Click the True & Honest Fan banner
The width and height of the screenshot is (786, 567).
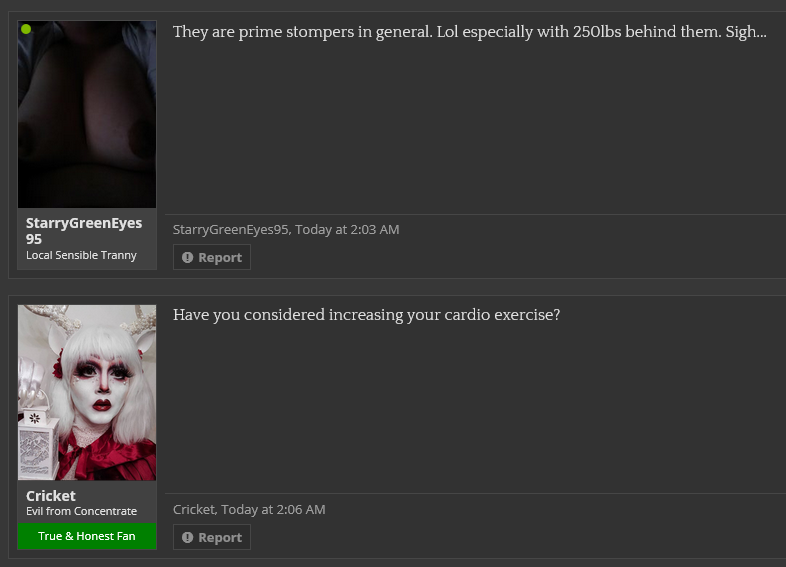87,536
